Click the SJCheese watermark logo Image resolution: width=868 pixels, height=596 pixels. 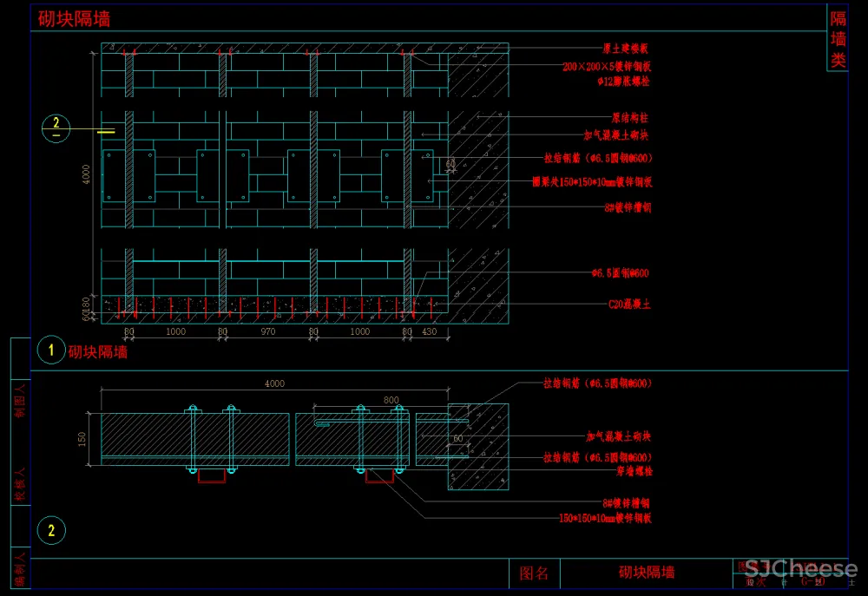tap(800, 570)
